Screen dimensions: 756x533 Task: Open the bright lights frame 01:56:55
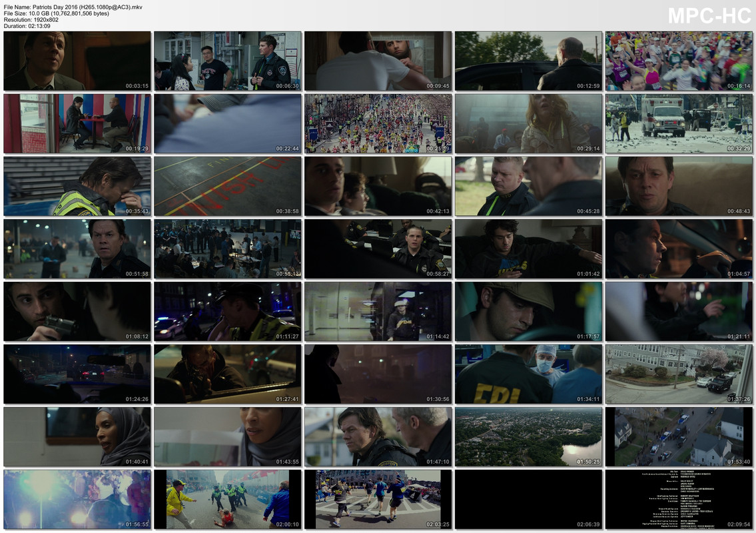[x=77, y=499]
